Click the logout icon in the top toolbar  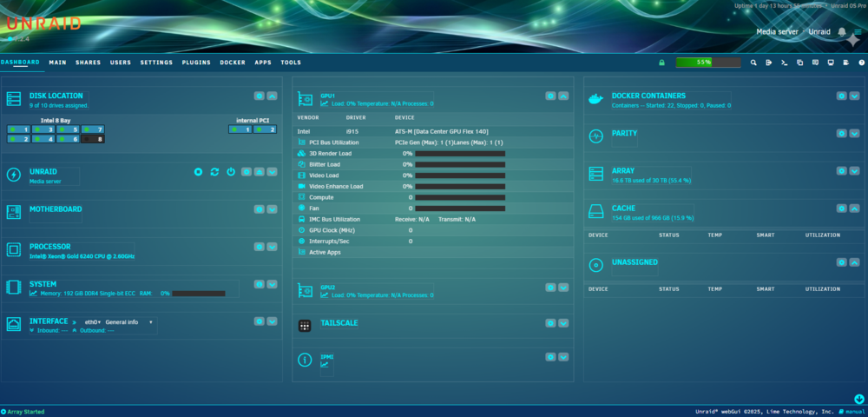(x=769, y=63)
